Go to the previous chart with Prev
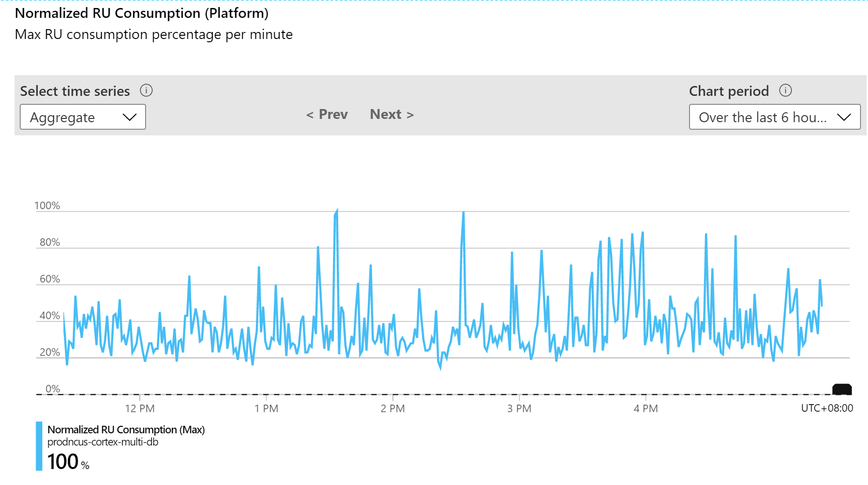This screenshot has width=868, height=485. coord(327,114)
